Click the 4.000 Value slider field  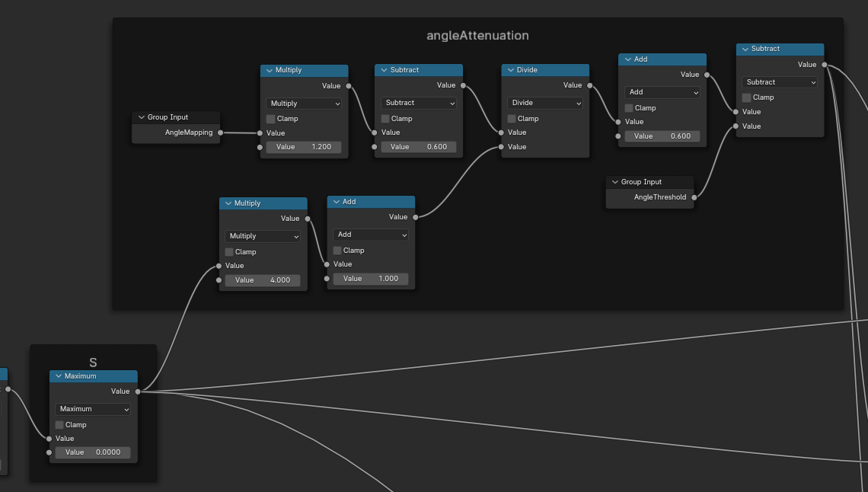[263, 280]
